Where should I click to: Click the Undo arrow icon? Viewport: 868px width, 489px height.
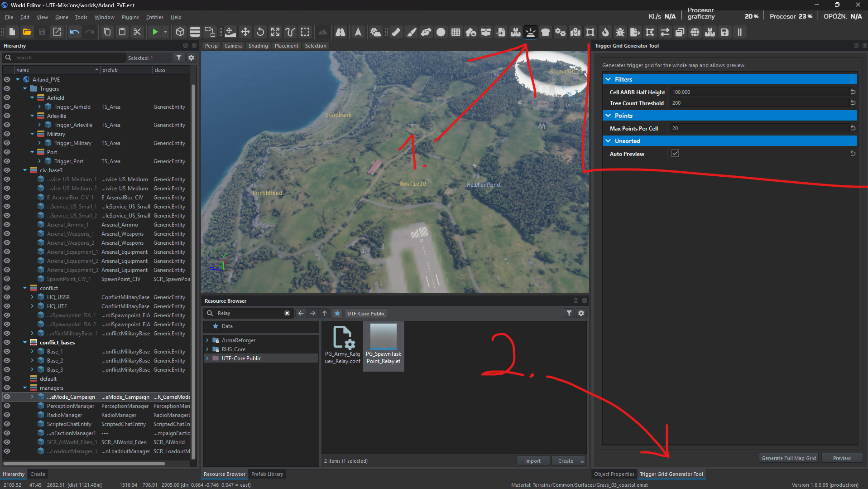[x=75, y=32]
